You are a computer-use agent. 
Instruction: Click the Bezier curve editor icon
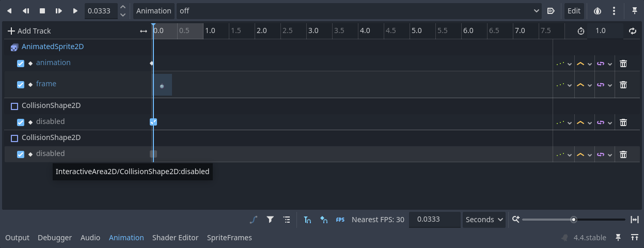point(253,220)
